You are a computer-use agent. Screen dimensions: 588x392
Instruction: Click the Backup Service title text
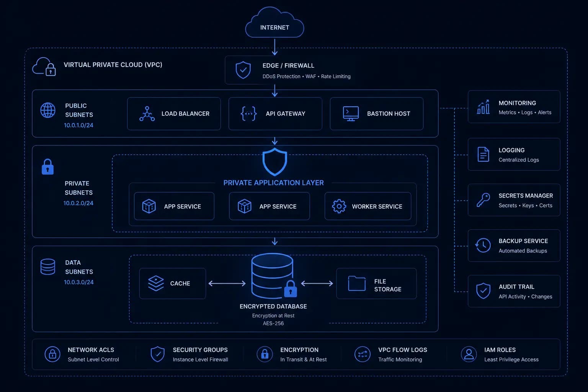pyautogui.click(x=523, y=241)
